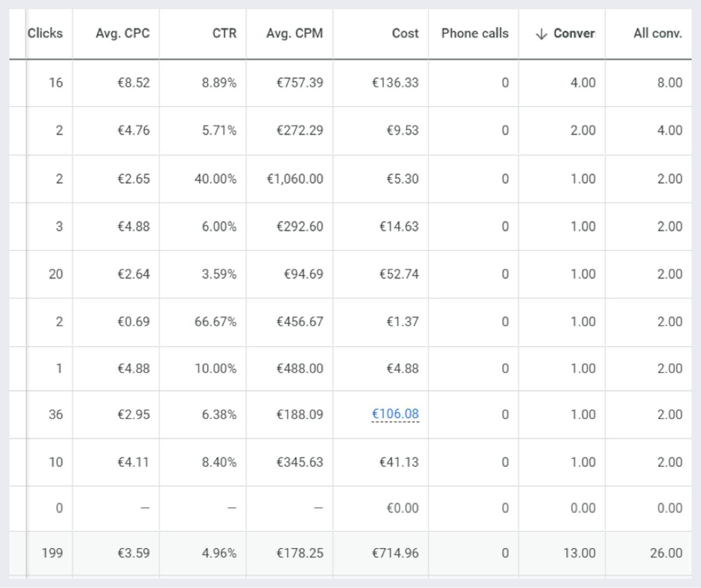Click the €136.33 cost cell

(x=395, y=83)
